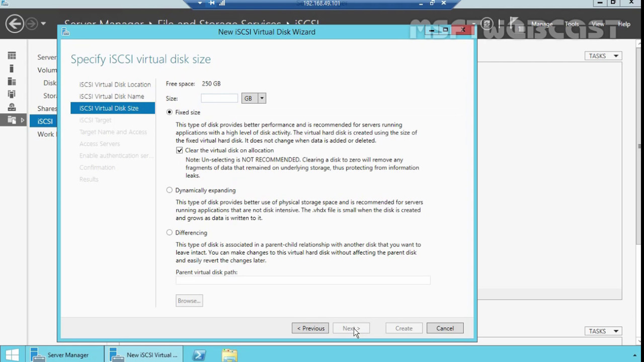644x362 pixels.
Task: Select the Dynamically expanding radio button
Action: (170, 190)
